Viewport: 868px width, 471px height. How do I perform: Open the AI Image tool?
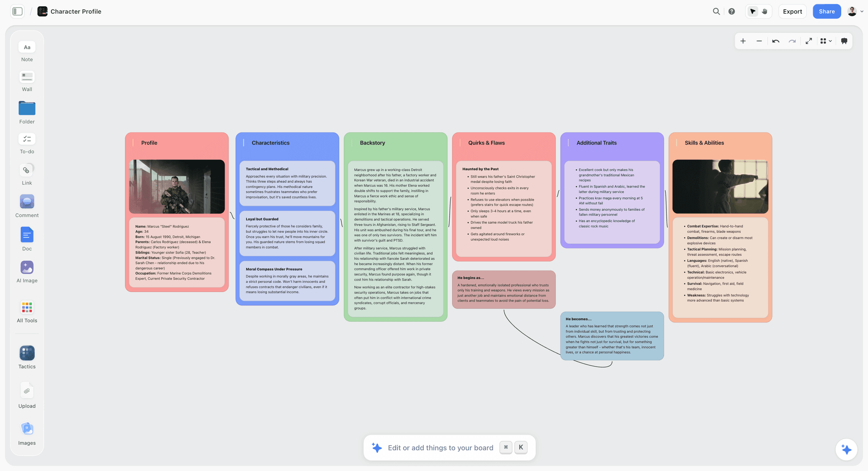(x=27, y=272)
